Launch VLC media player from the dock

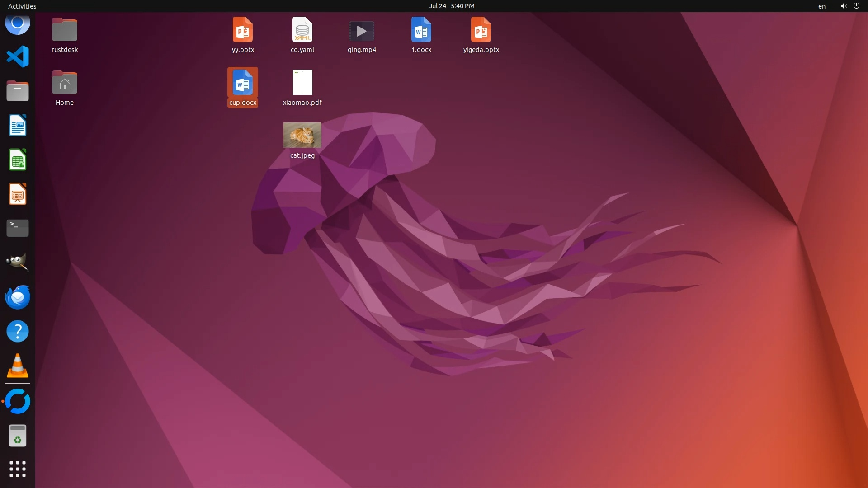click(x=18, y=366)
